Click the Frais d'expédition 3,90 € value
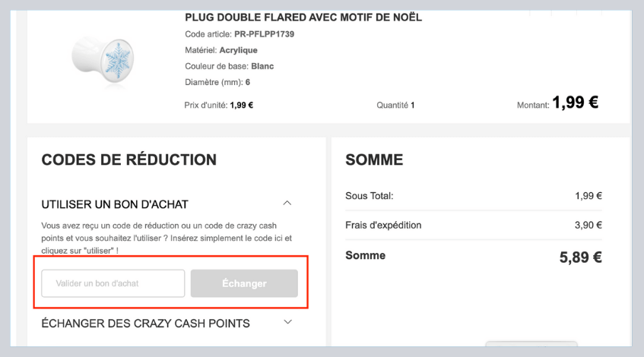This screenshot has height=357, width=644. [x=588, y=226]
